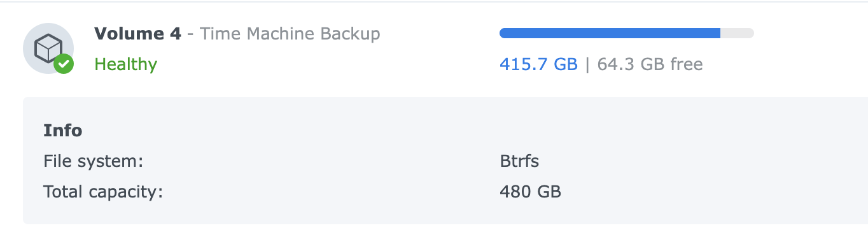This screenshot has width=868, height=237.
Task: Click the blue used portion of the usage bar
Action: 610,33
